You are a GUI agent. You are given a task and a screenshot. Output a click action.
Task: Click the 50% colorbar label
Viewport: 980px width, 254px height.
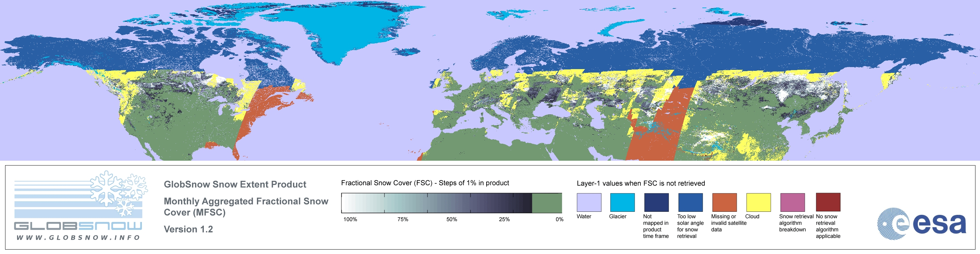point(452,219)
